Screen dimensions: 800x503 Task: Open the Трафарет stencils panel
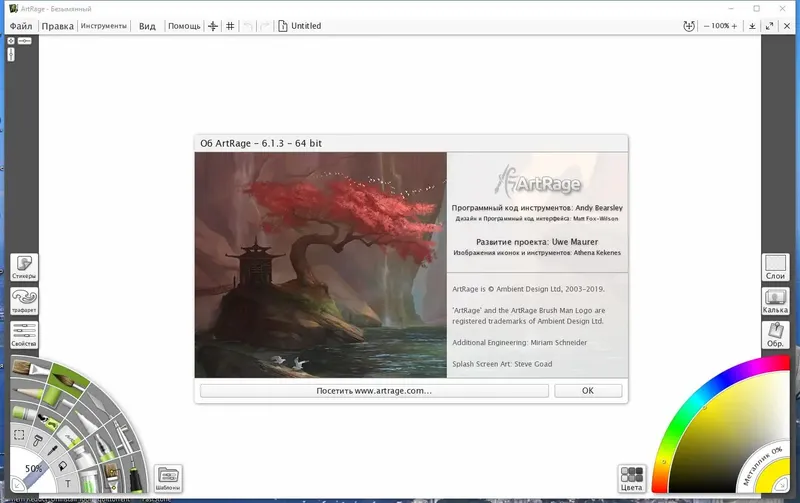point(24,301)
